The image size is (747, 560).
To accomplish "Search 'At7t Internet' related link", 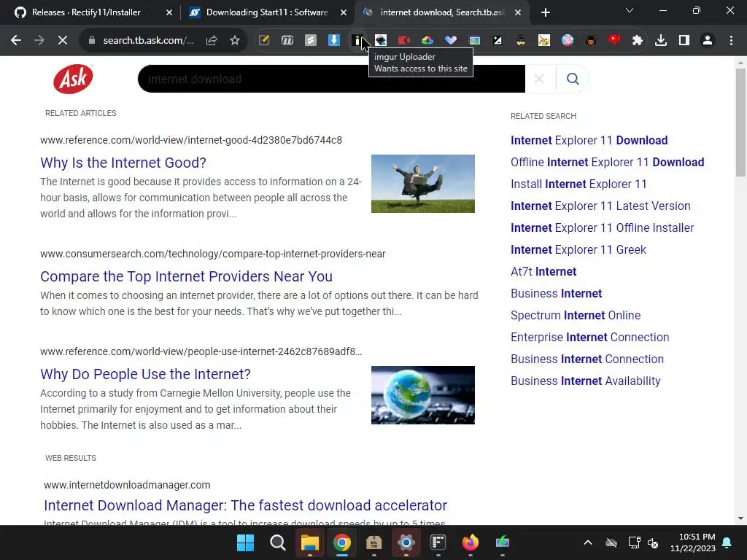I will tap(543, 272).
